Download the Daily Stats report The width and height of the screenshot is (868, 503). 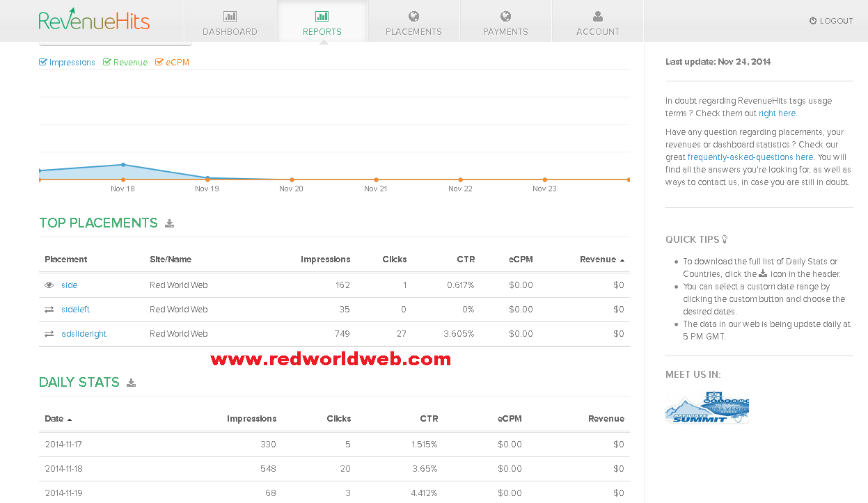coord(131,383)
